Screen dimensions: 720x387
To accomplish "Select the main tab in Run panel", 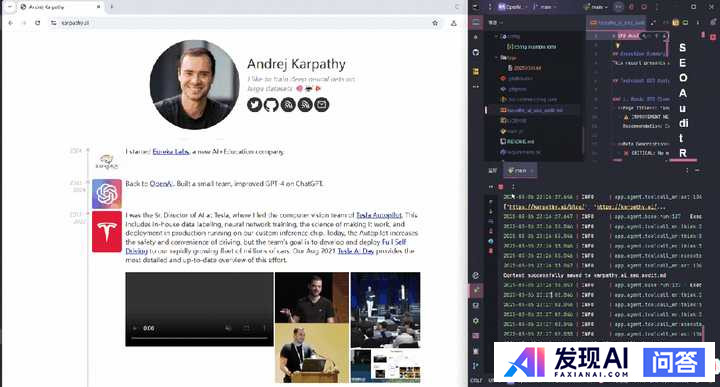I will click(518, 170).
